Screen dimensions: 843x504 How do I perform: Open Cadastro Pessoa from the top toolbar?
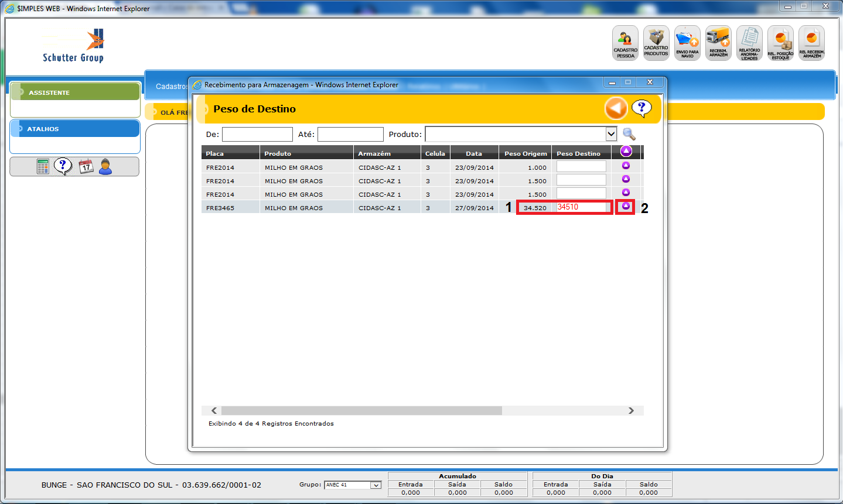pos(625,43)
